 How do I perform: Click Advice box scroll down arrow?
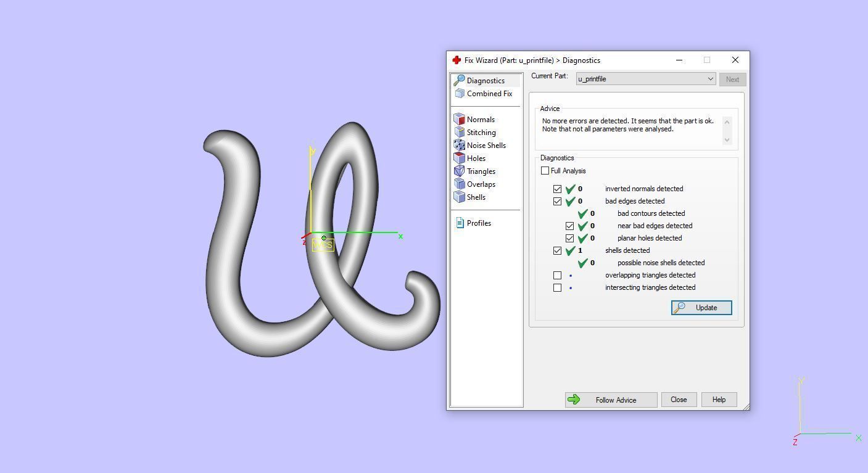(x=727, y=140)
